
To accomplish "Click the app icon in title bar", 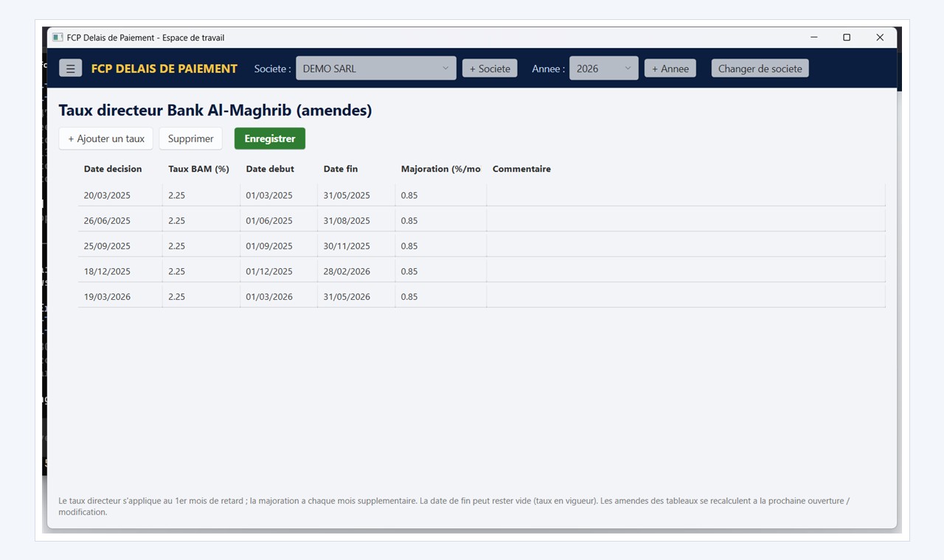I will 58,38.
